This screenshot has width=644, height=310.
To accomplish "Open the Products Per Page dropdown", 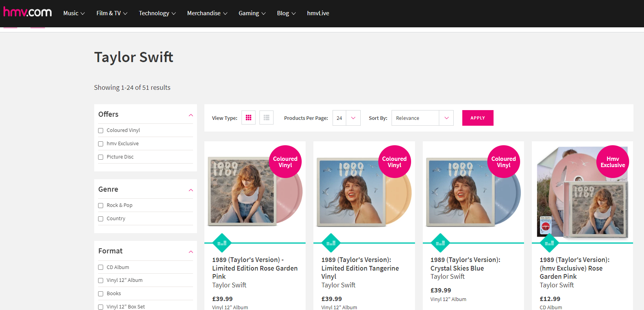I will 346,118.
